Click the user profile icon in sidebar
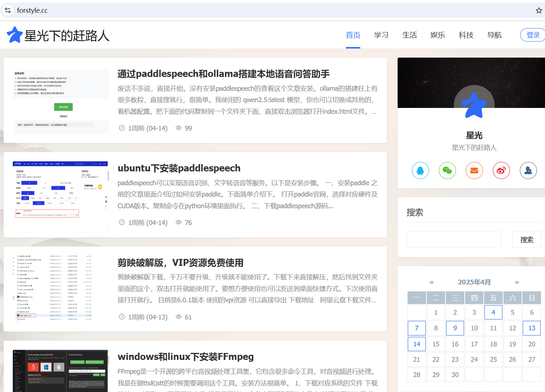 [x=528, y=170]
